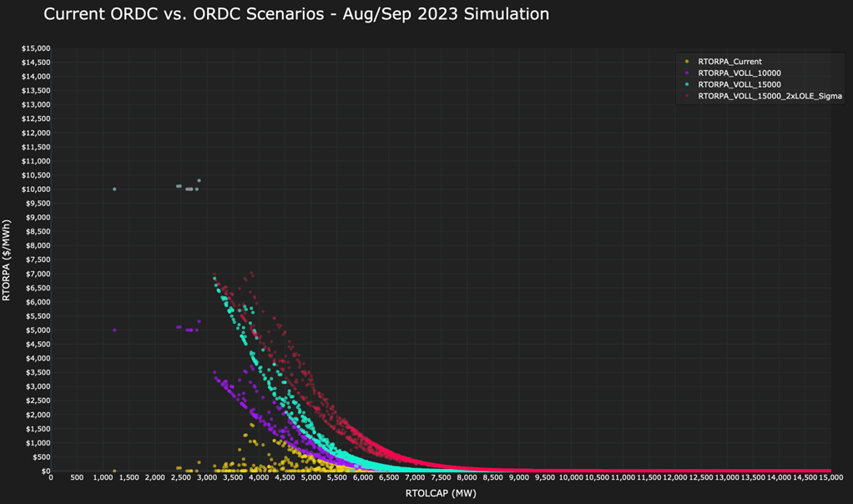Screen dimensions: 853x504
Task: Click the RTORPA ($/MWh) y-axis title
Action: point(8,259)
